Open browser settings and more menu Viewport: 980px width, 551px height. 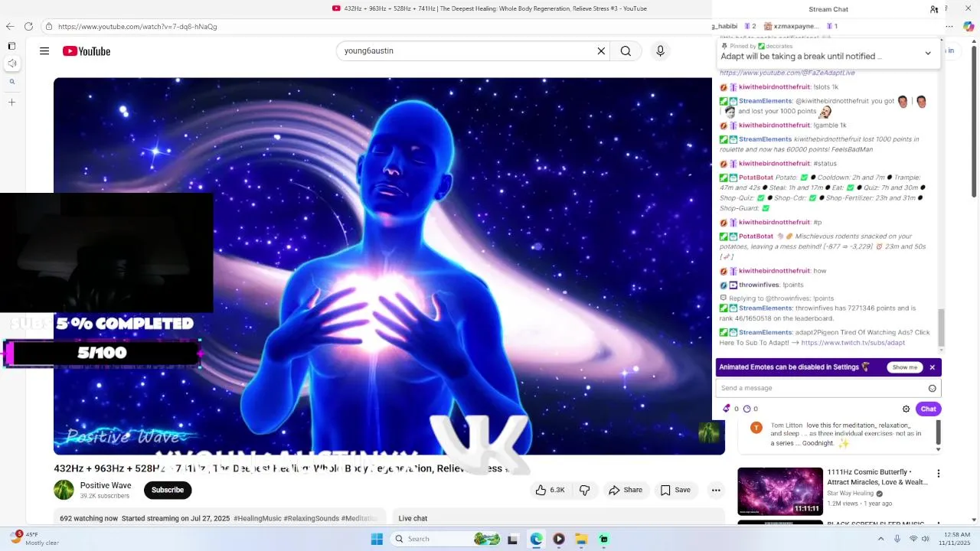tap(951, 26)
